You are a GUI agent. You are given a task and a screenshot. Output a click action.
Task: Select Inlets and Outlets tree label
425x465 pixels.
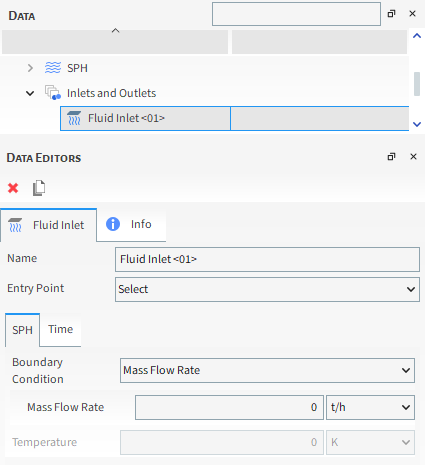pyautogui.click(x=111, y=93)
